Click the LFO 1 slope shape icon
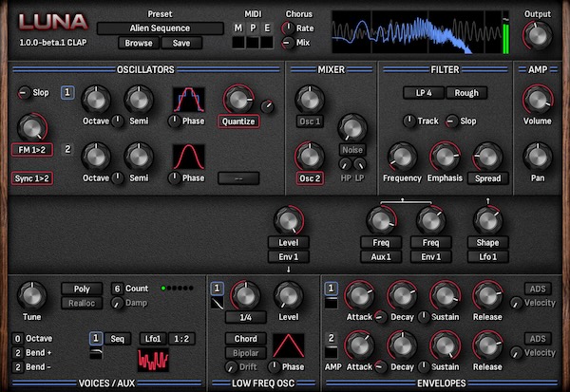The height and width of the screenshot is (392, 570). 218,304
